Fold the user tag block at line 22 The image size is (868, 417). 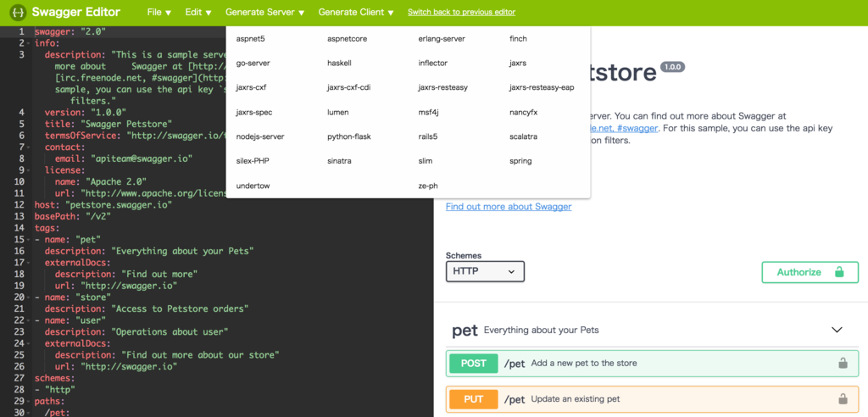(28, 320)
